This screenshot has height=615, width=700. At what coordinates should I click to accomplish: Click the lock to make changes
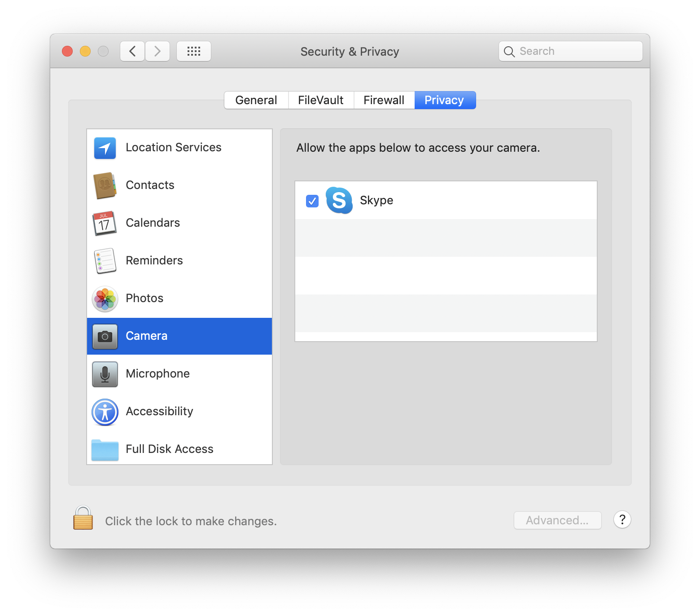tap(83, 518)
